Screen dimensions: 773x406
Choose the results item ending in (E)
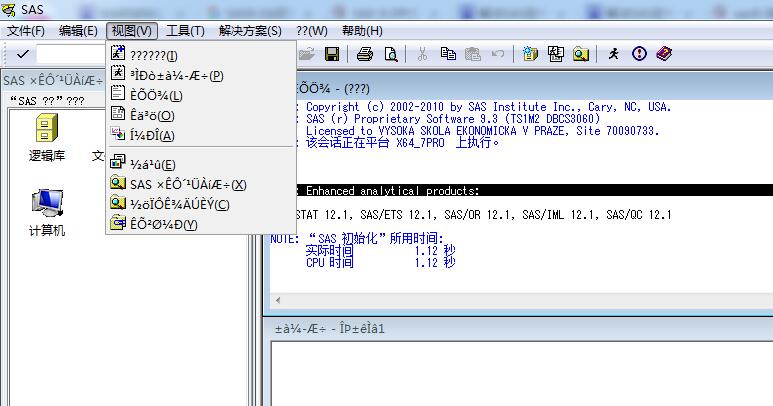201,164
